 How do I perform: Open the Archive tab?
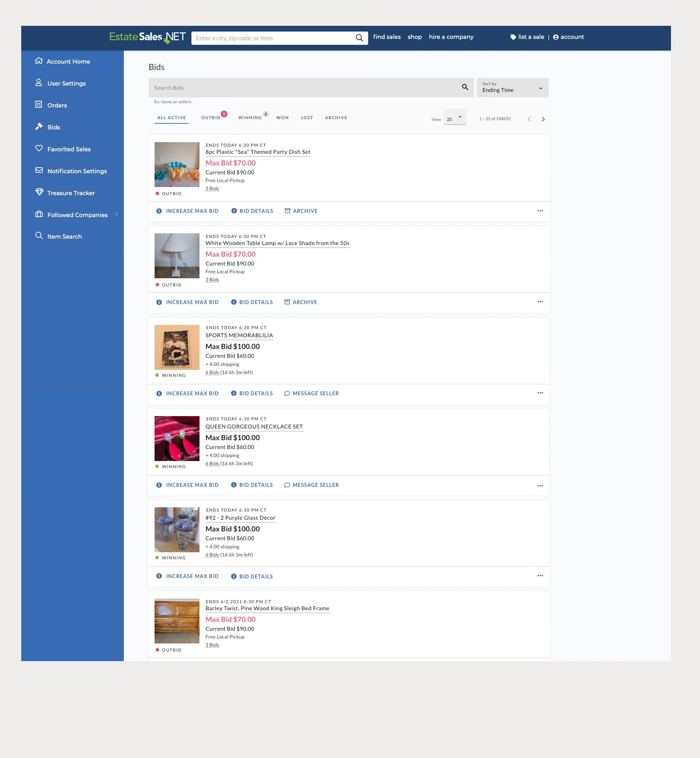(x=336, y=118)
